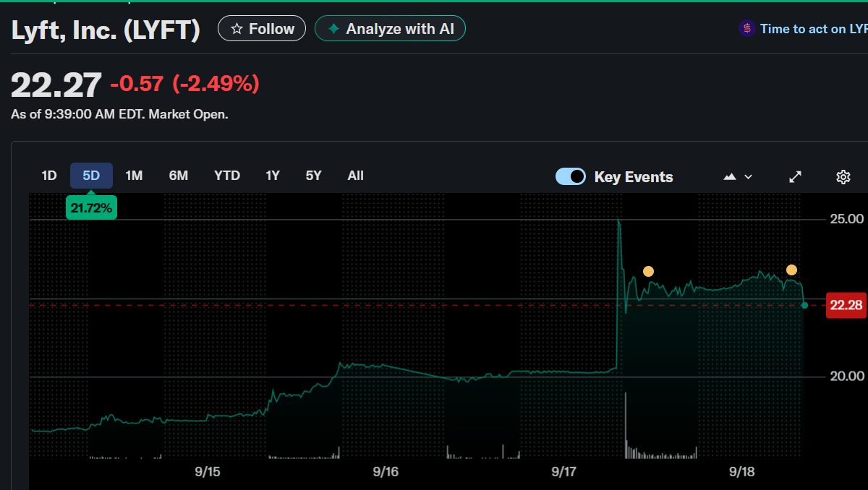Viewport: 868px width, 490px height.
Task: Open Analyze with AI
Action: (x=390, y=29)
